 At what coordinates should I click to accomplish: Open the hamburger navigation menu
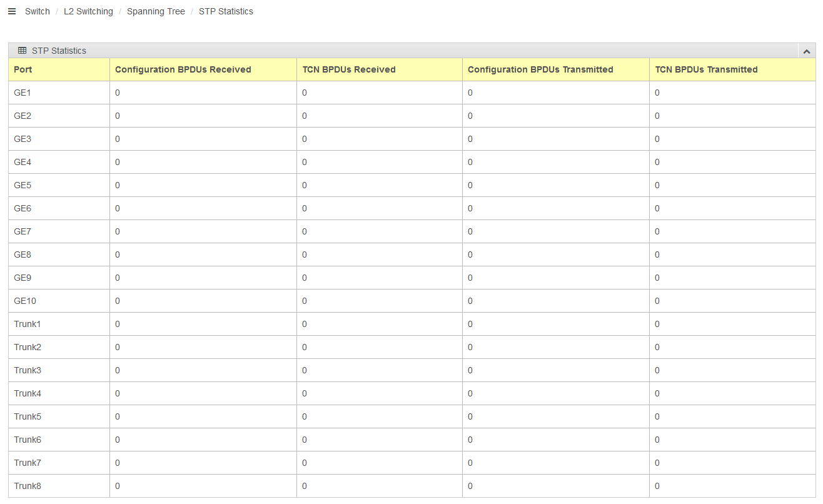(x=12, y=11)
